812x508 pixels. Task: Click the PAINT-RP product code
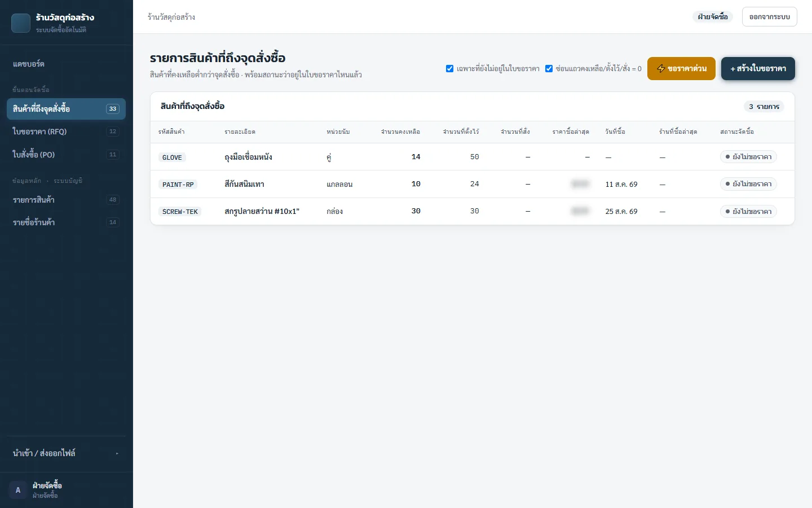pyautogui.click(x=178, y=185)
